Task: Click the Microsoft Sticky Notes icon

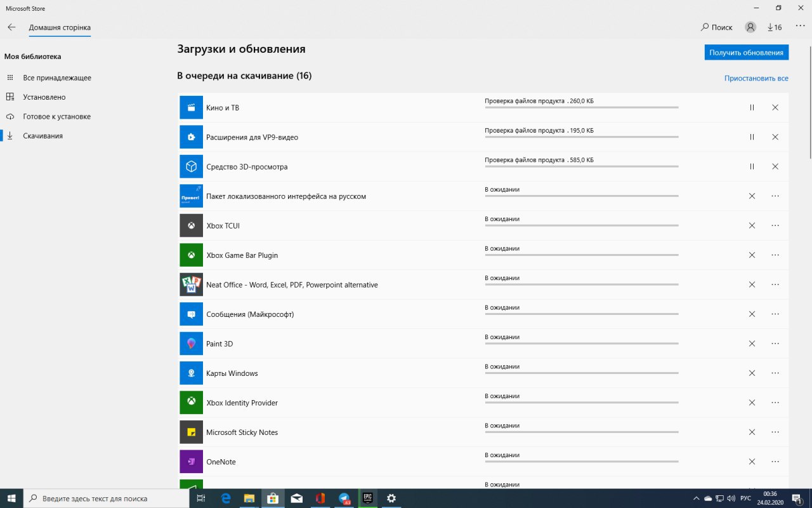Action: tap(191, 432)
